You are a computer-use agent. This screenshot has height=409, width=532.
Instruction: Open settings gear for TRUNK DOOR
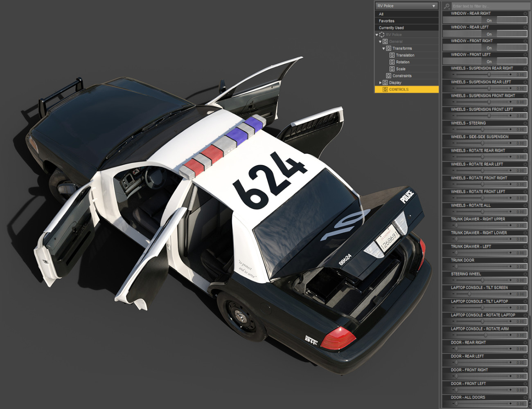(525, 260)
